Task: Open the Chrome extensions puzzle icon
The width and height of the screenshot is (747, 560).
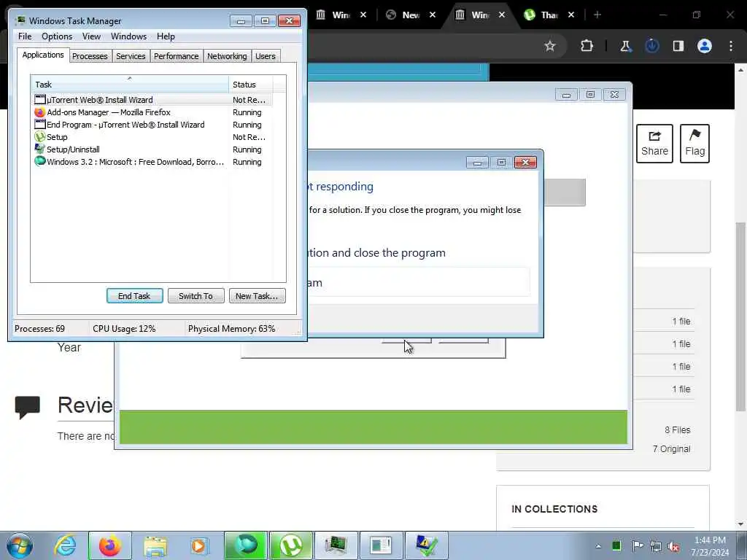Action: (x=587, y=46)
